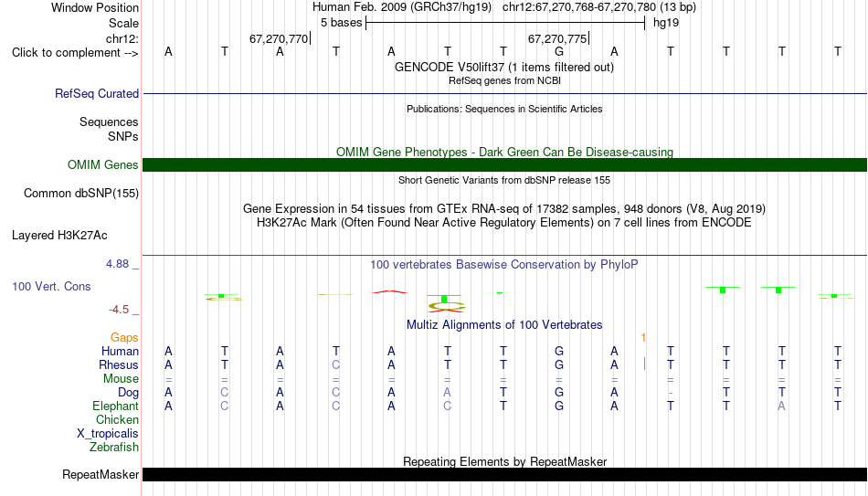Screen dimensions: 868x496
Task: Click the orange insertion bar in the Rhesus row
Action: tap(644, 364)
